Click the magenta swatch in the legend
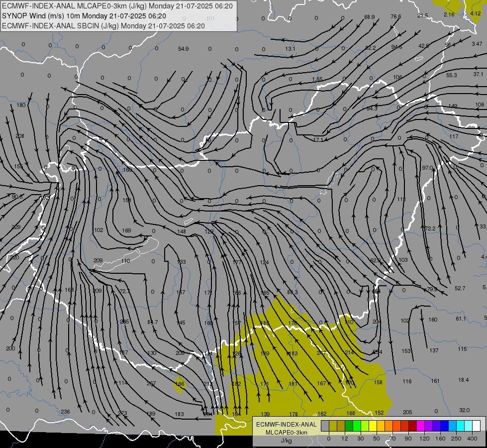Screen dimensions: 487x448 (420, 426)
